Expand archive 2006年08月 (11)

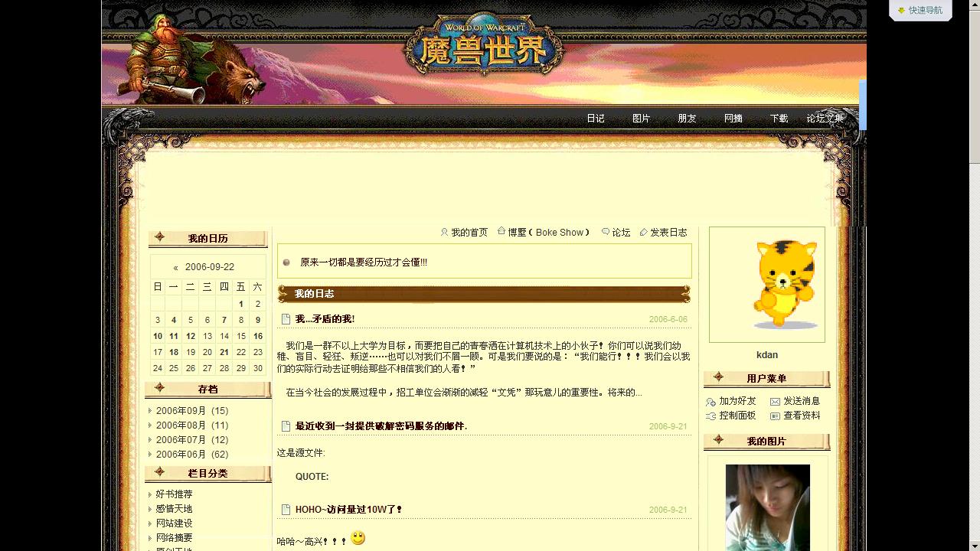(192, 425)
